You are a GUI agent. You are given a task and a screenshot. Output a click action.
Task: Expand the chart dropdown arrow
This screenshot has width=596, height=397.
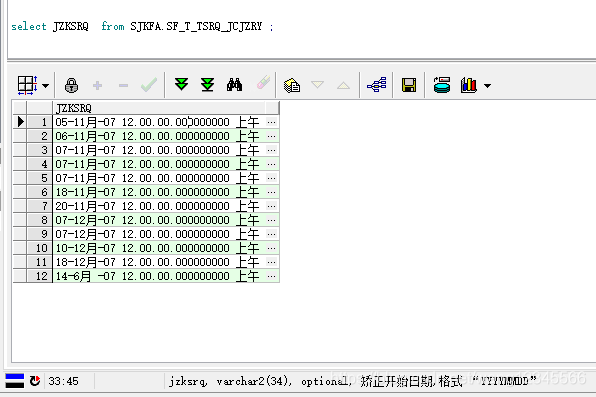tap(487, 86)
